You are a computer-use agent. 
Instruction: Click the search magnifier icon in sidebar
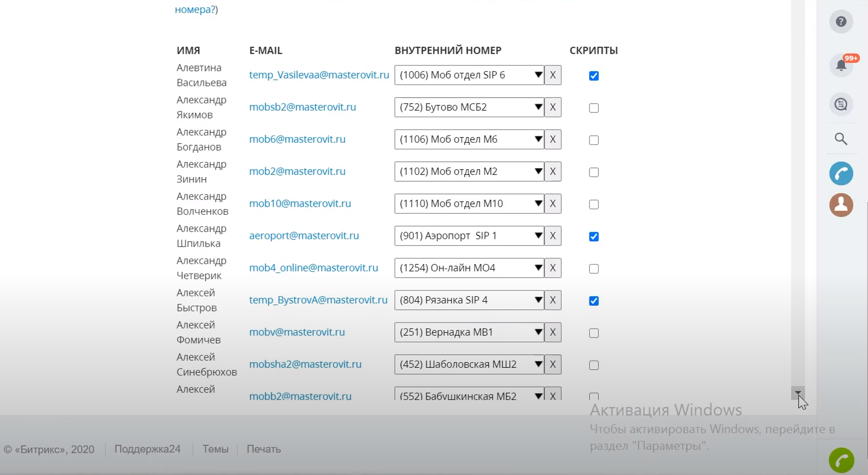tap(841, 139)
